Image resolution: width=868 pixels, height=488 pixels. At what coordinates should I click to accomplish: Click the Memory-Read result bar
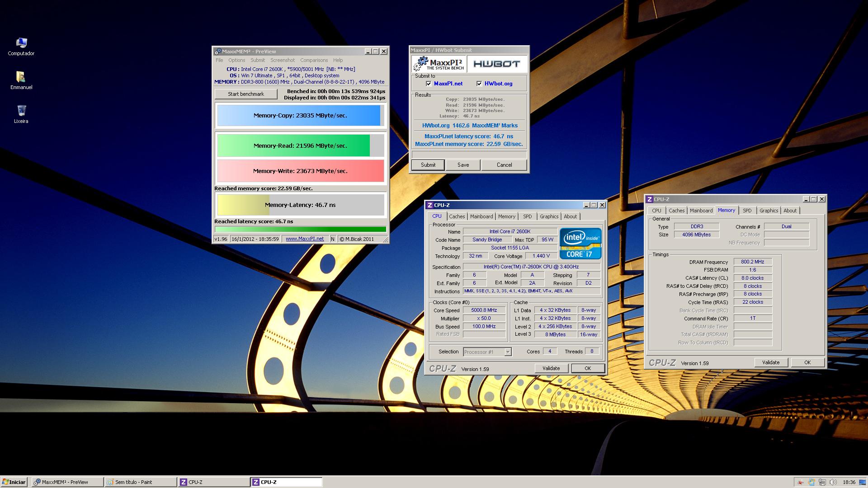click(x=301, y=145)
